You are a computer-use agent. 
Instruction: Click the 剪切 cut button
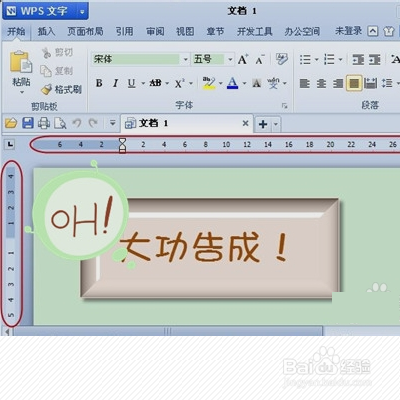(57, 52)
